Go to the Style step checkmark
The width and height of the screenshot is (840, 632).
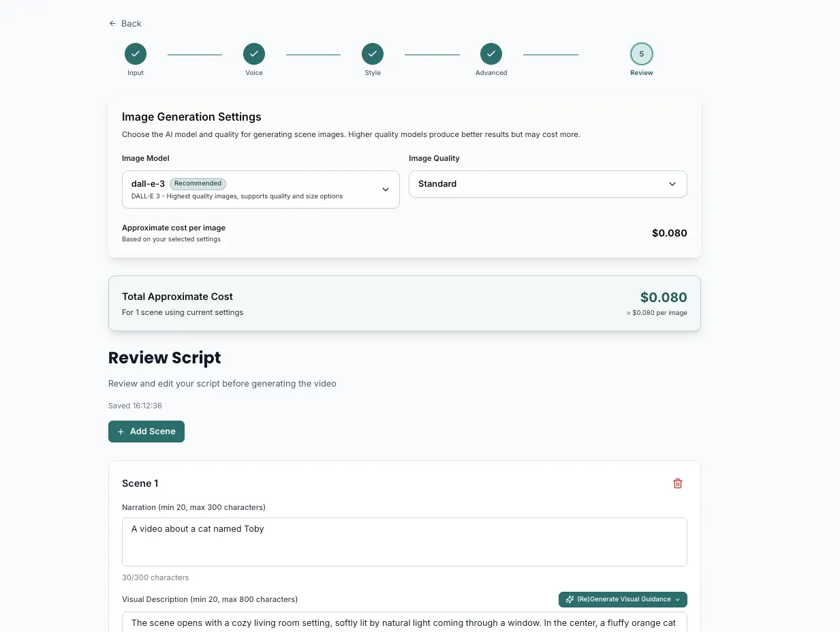coord(373,54)
